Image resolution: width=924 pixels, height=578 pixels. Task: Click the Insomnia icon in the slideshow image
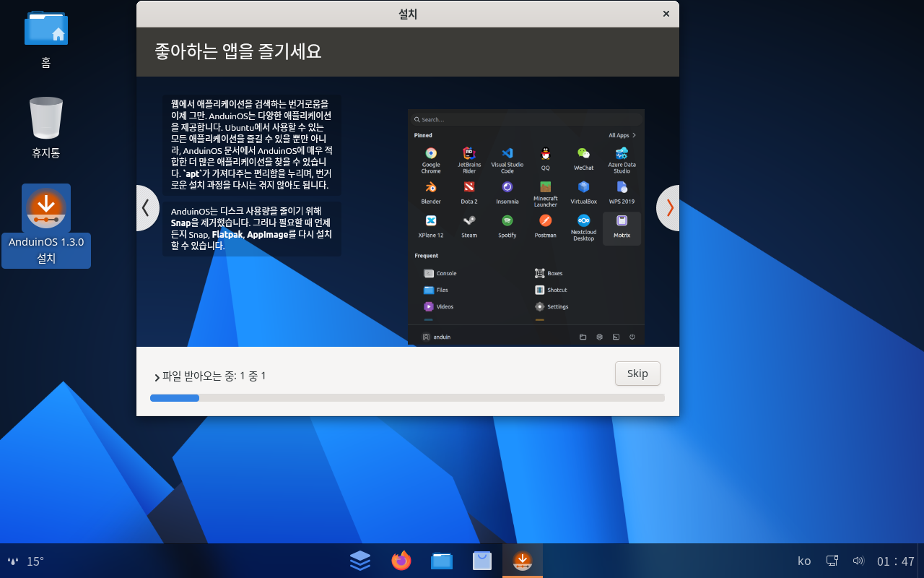tap(507, 187)
